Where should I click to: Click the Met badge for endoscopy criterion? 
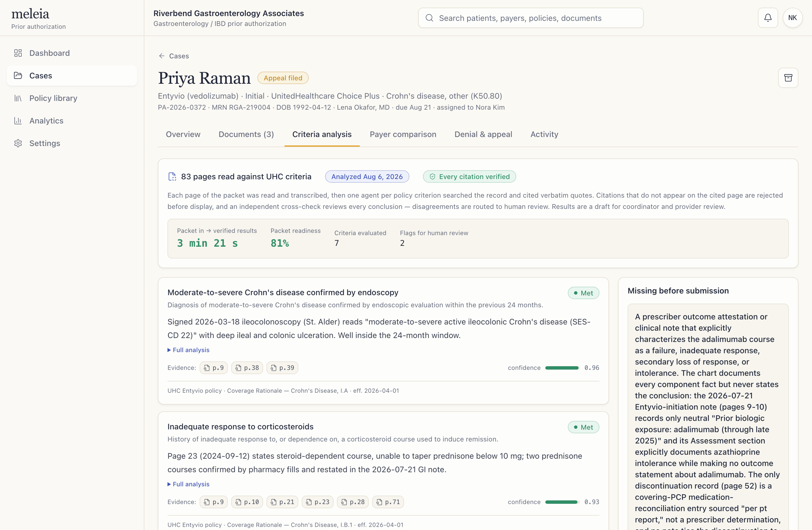point(583,293)
